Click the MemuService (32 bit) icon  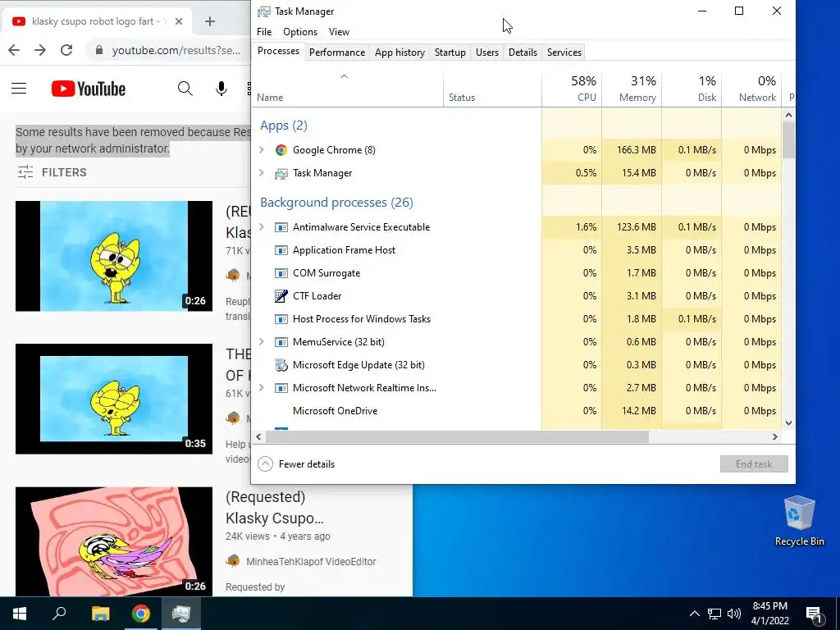281,342
